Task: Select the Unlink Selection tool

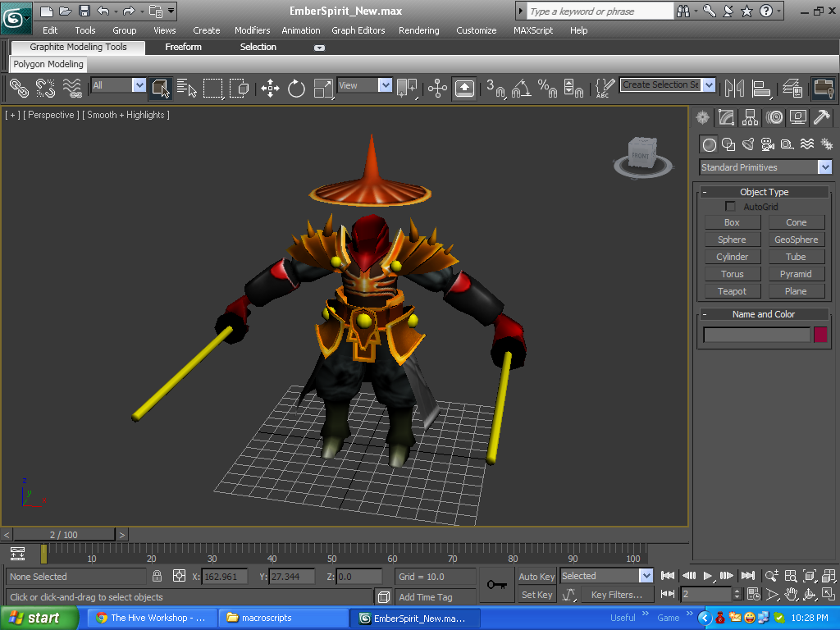Action: [46, 88]
